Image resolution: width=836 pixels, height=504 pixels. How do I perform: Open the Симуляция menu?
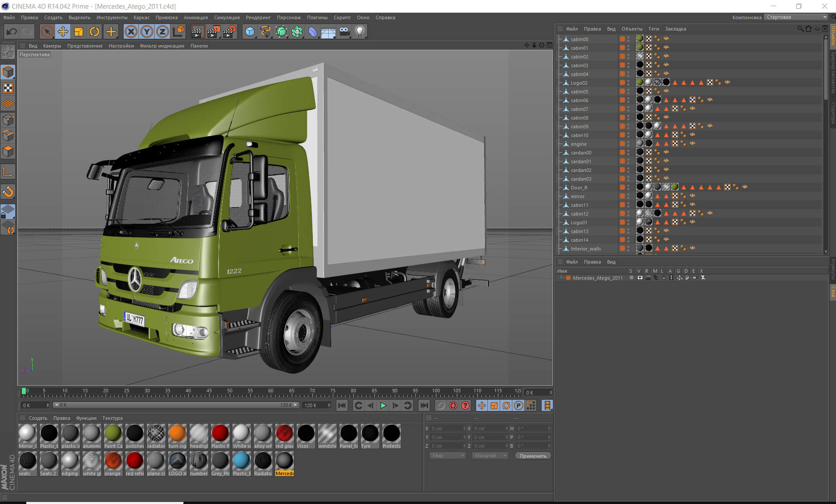coord(227,17)
